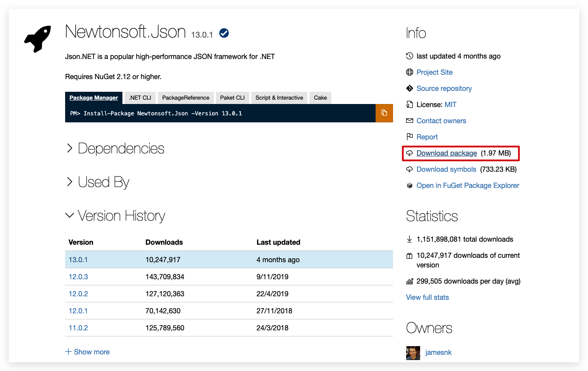Switch to the Cake tab
The height and width of the screenshot is (371, 588).
(x=320, y=97)
